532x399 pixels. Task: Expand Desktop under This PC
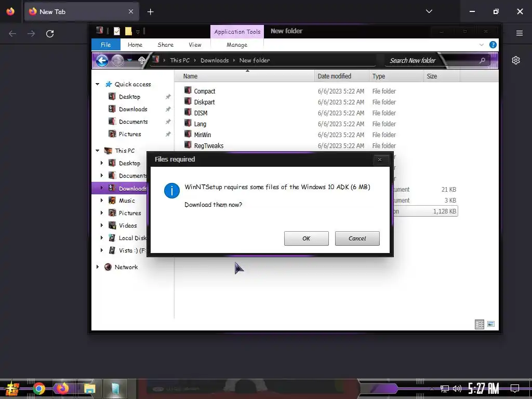coord(102,163)
